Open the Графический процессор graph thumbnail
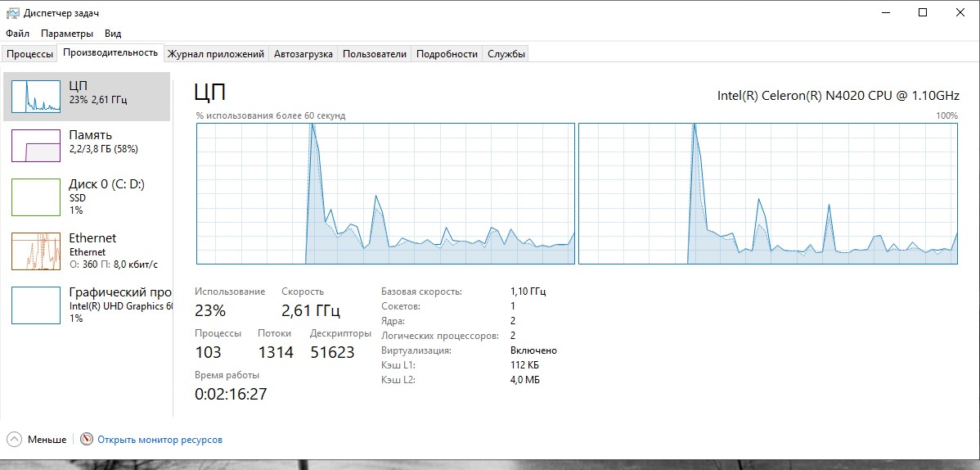The image size is (980, 470). (x=36, y=305)
